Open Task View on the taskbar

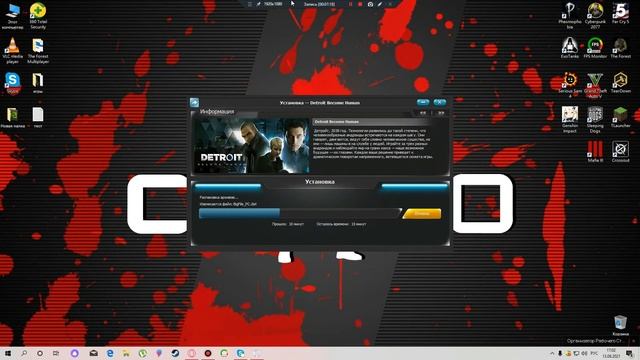coord(56,353)
